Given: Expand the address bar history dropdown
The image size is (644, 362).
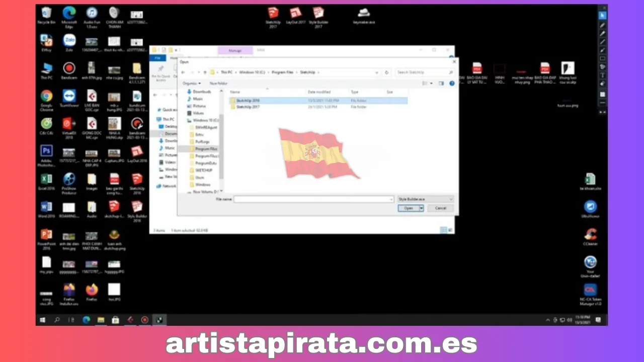Looking at the screenshot, I should click(377, 72).
